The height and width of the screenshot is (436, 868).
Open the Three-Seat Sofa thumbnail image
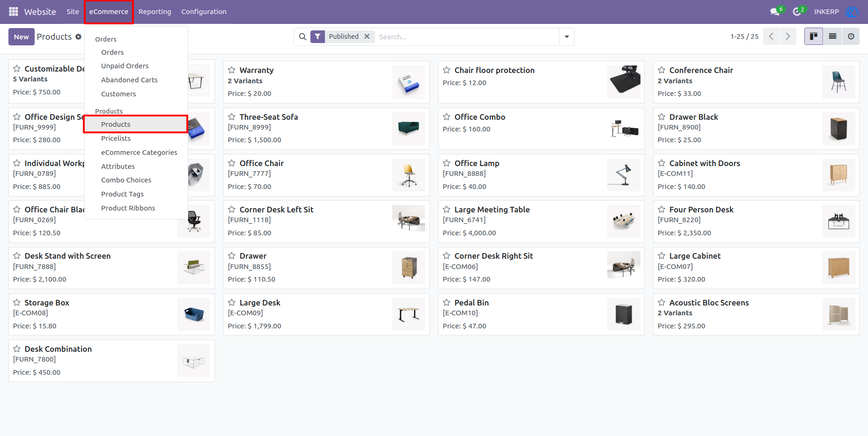coord(409,129)
